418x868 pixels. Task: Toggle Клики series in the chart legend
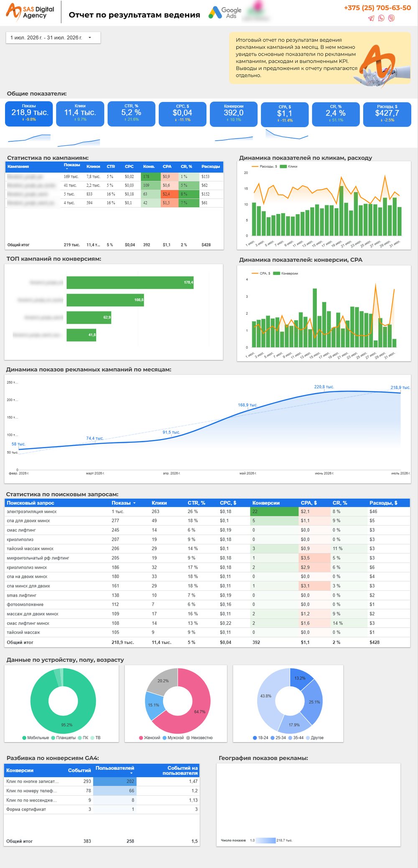tap(289, 166)
